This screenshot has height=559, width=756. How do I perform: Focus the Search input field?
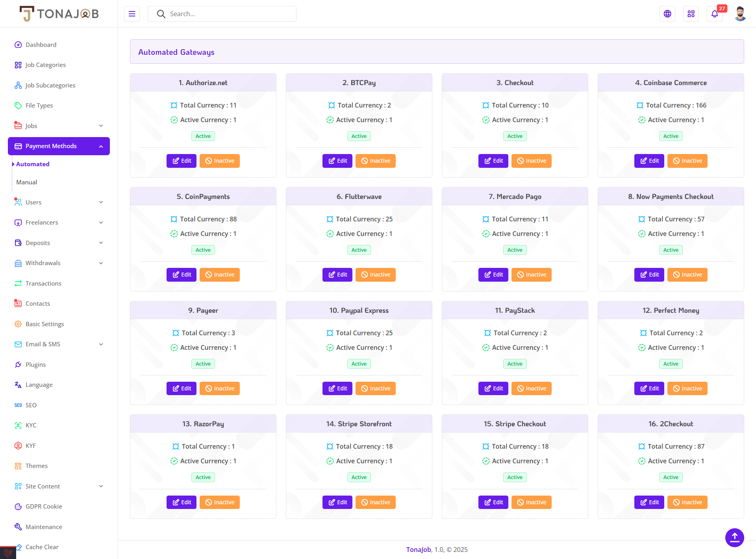(x=228, y=14)
